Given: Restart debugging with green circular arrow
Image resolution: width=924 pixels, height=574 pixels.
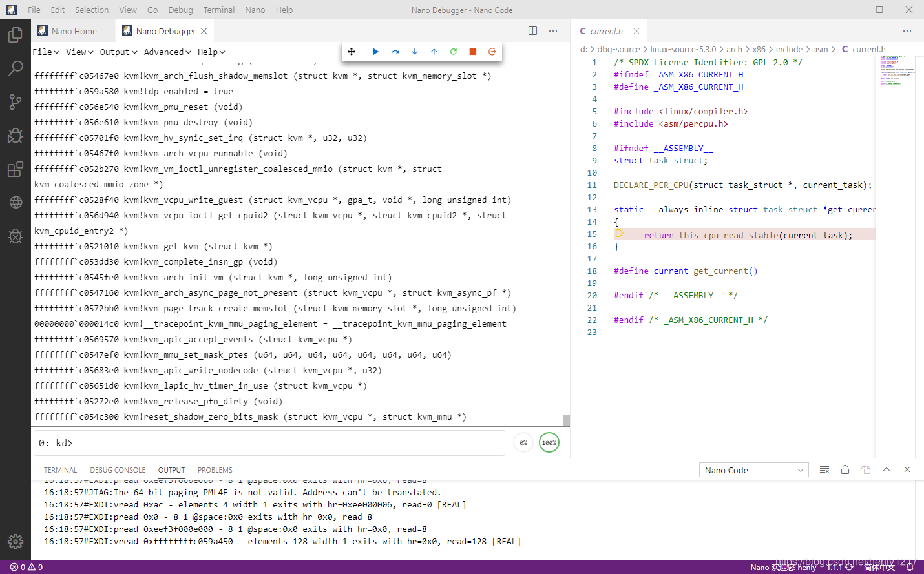Looking at the screenshot, I should tap(454, 52).
